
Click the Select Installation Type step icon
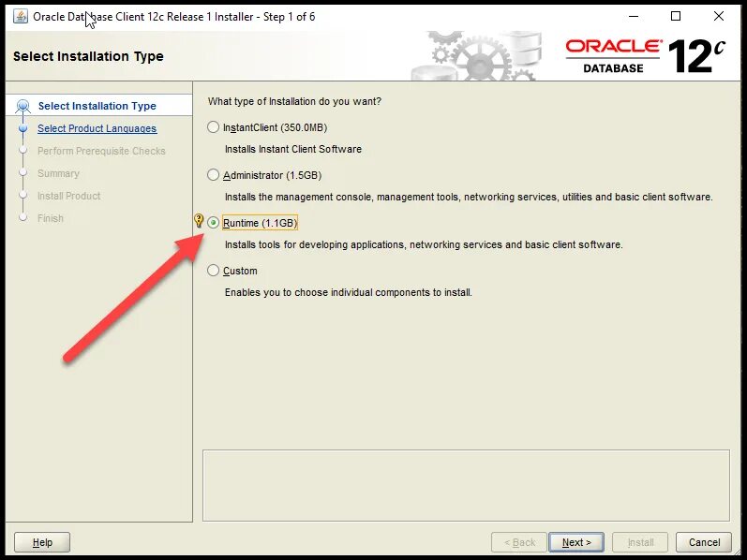pyautogui.click(x=22, y=106)
